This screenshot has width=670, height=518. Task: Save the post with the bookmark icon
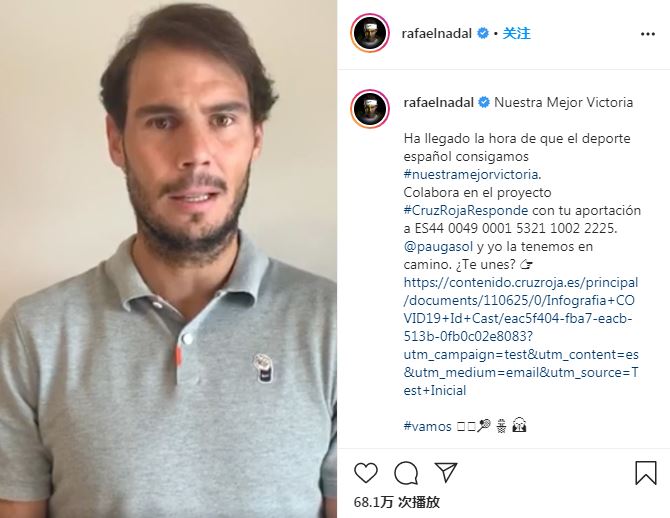[x=646, y=473]
